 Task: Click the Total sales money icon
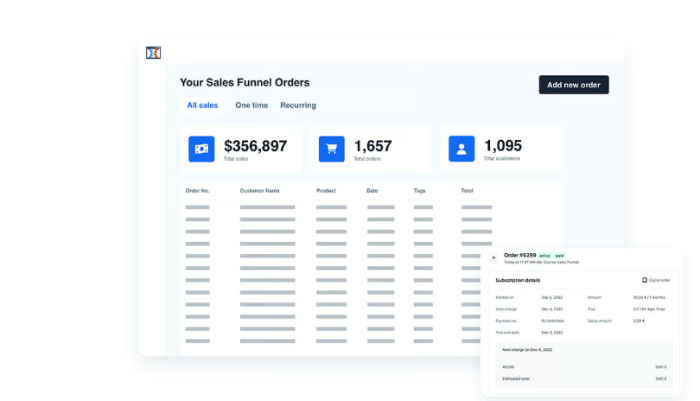pyautogui.click(x=201, y=149)
